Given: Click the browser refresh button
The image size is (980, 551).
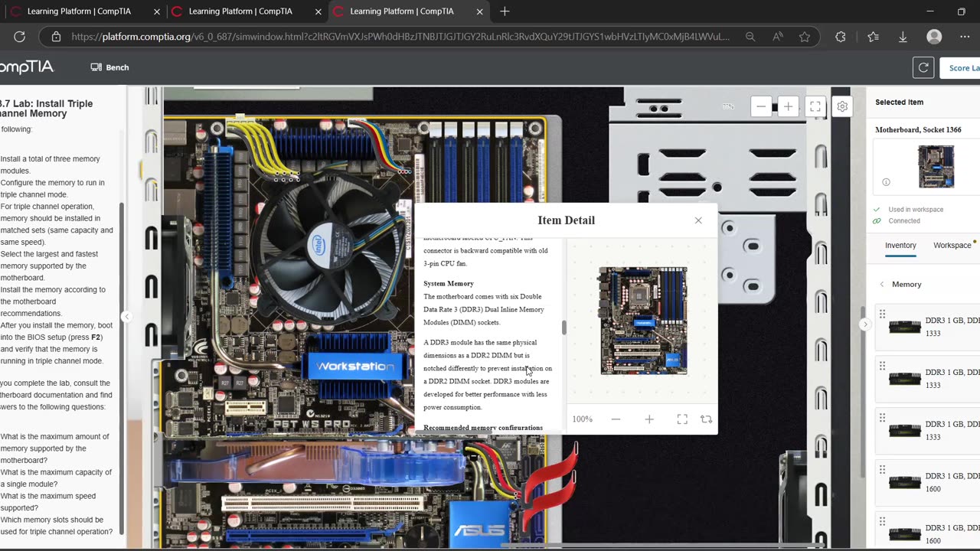Looking at the screenshot, I should coord(20,37).
